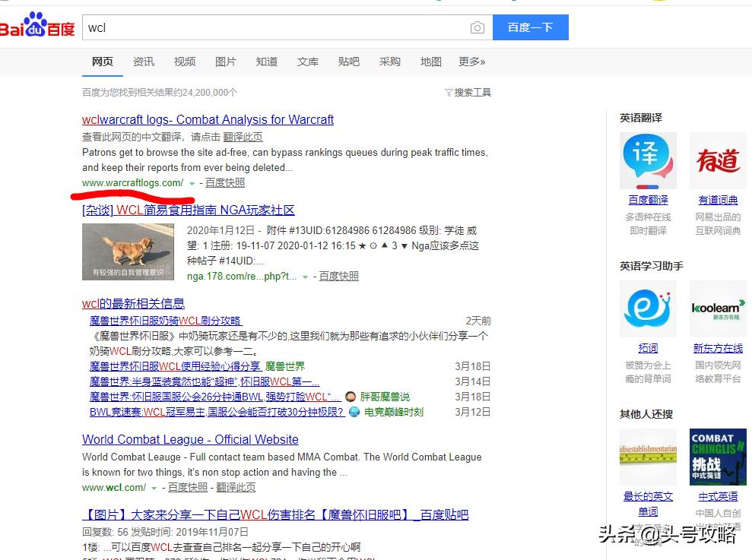The width and height of the screenshot is (752, 560).
Task: Open the longest English word thumbnail
Action: pyautogui.click(x=648, y=457)
